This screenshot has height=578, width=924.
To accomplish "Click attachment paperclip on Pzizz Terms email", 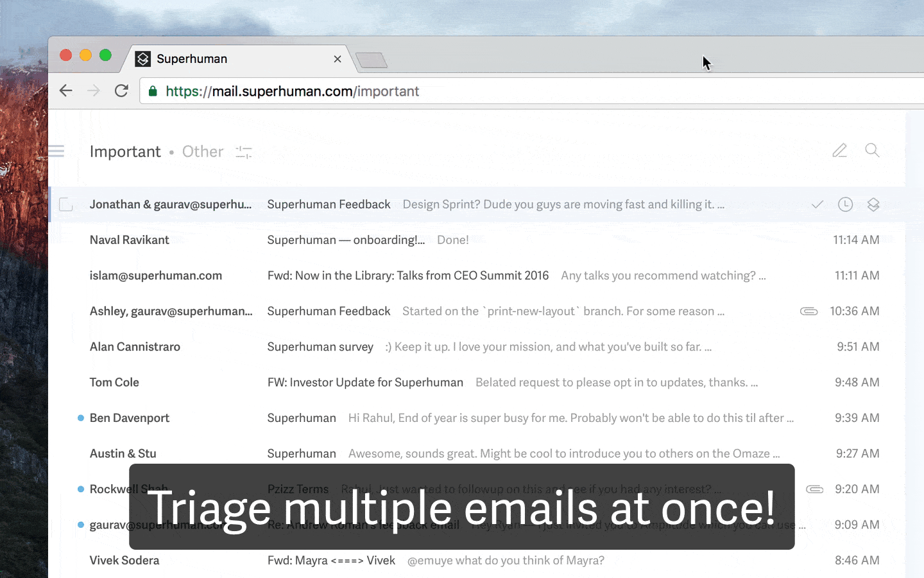I will tap(814, 489).
